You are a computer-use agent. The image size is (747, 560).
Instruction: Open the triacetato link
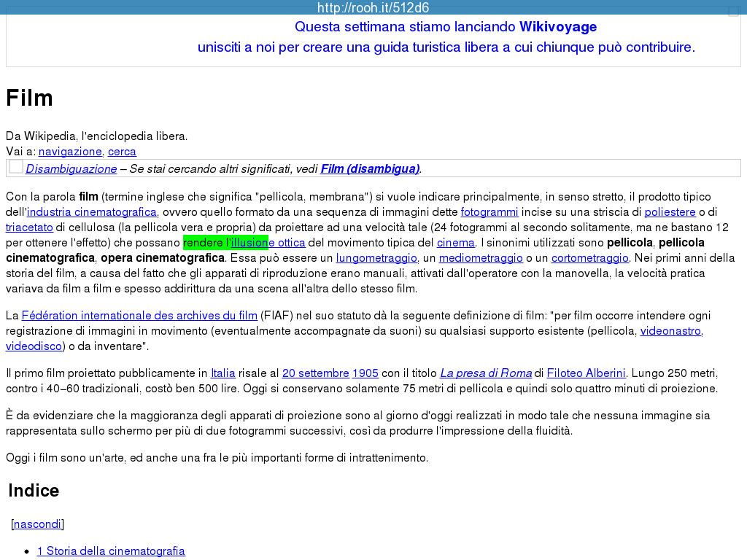tap(29, 227)
